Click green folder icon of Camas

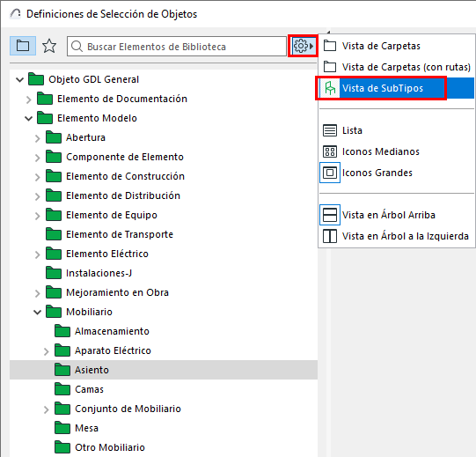62,389
